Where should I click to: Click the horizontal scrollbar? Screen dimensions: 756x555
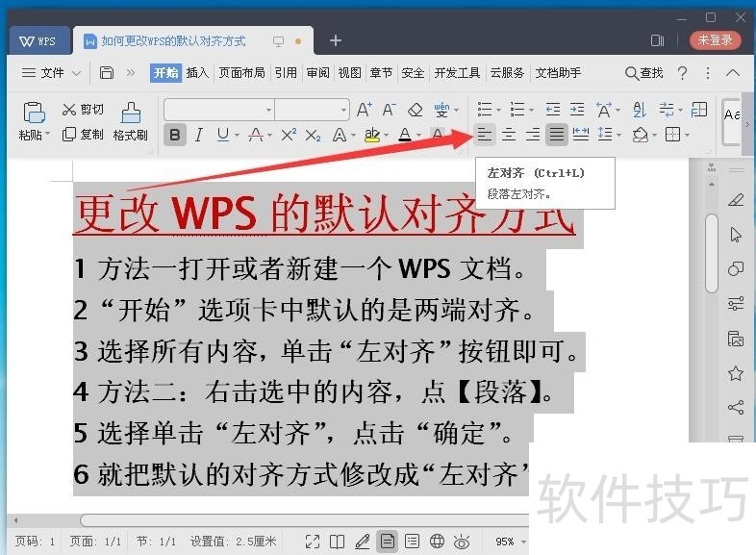(x=305, y=520)
